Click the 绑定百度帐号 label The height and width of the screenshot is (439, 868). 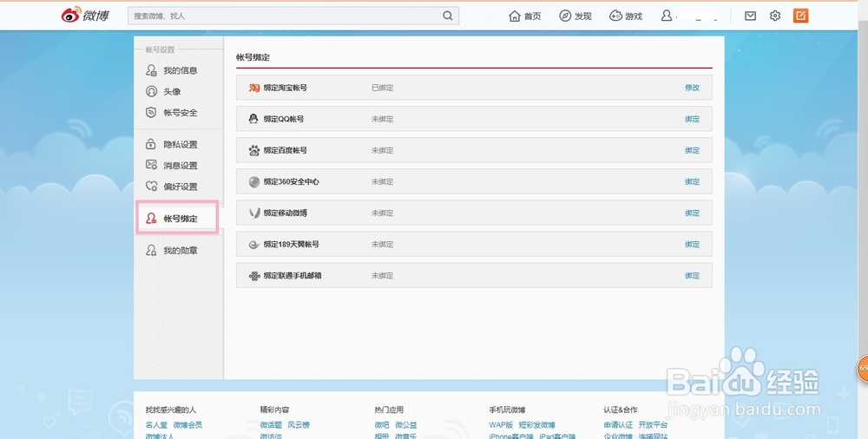pyautogui.click(x=285, y=150)
